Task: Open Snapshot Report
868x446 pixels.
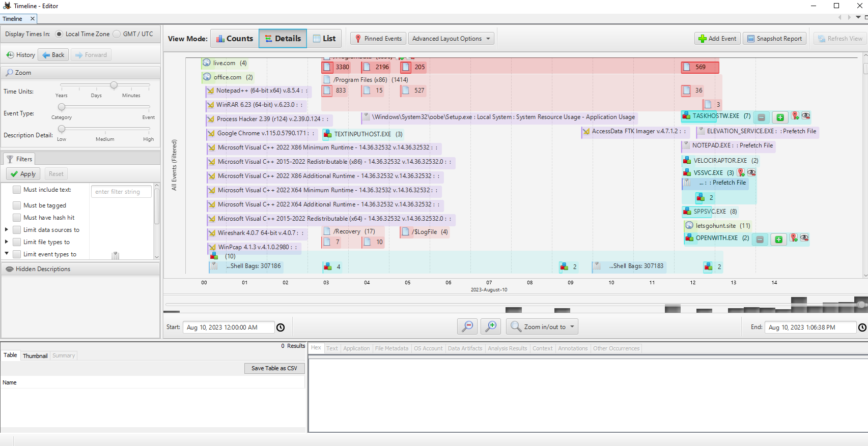Action: pyautogui.click(x=774, y=39)
